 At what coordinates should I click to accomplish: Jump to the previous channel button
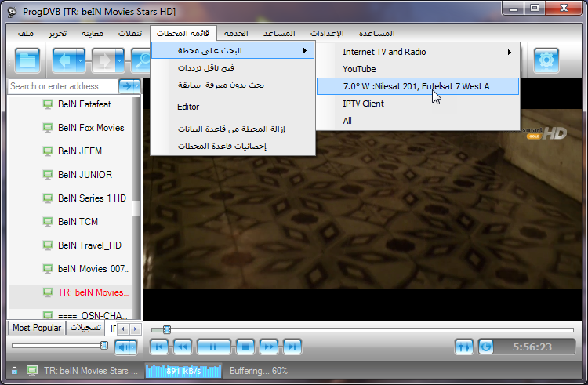159,346
